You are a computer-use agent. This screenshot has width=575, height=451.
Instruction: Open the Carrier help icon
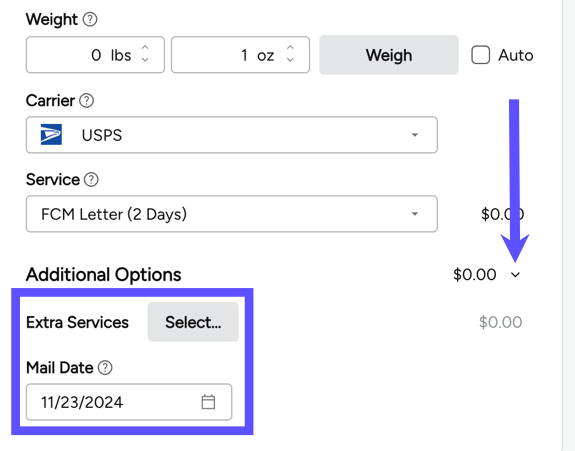coord(87,100)
